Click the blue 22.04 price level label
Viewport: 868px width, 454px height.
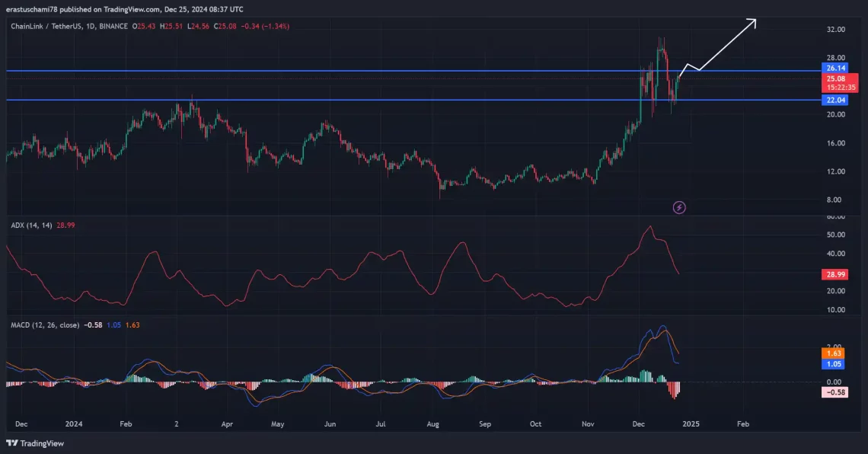pyautogui.click(x=834, y=99)
